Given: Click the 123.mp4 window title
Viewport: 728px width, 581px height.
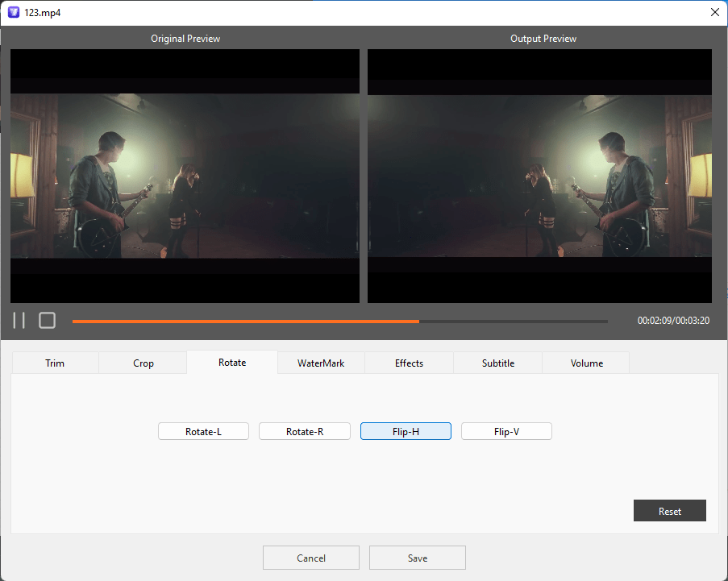Looking at the screenshot, I should tap(42, 13).
